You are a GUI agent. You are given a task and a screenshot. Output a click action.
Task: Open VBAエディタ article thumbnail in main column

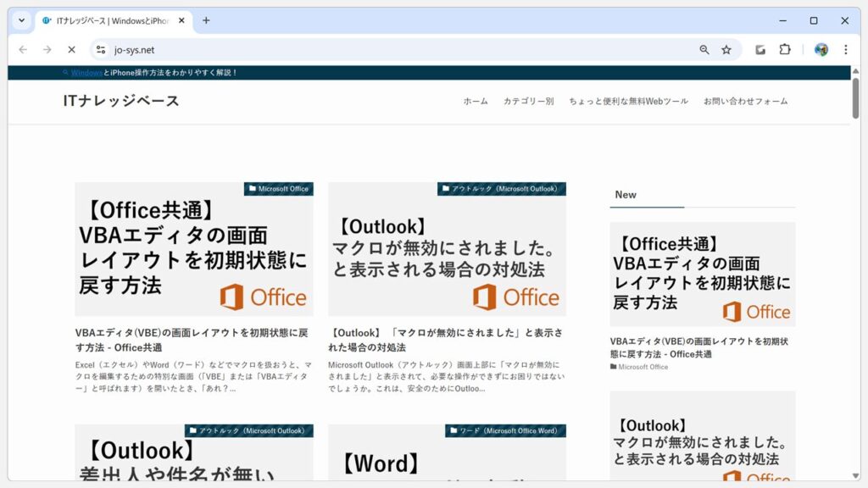pyautogui.click(x=194, y=249)
